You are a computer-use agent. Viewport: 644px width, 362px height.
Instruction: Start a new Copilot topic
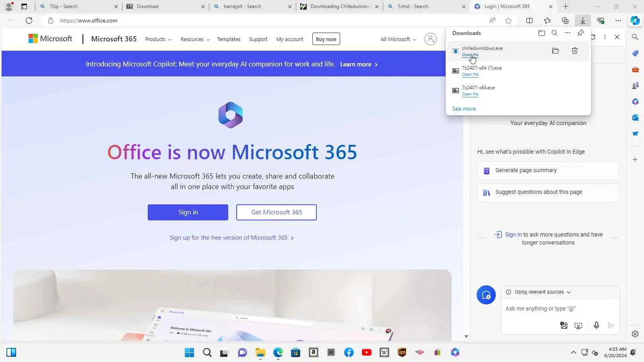(486, 295)
